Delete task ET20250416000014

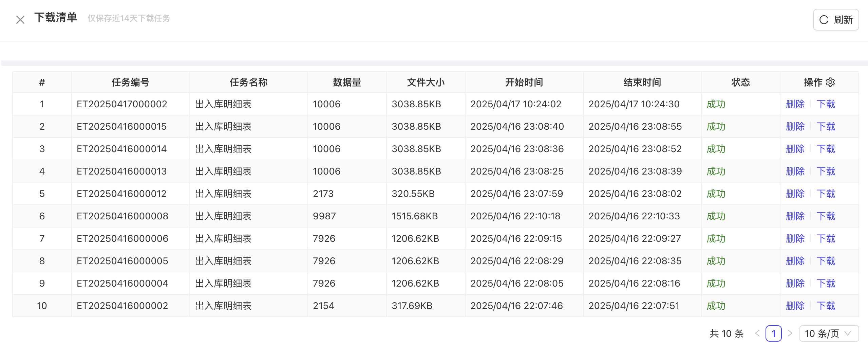tap(795, 149)
